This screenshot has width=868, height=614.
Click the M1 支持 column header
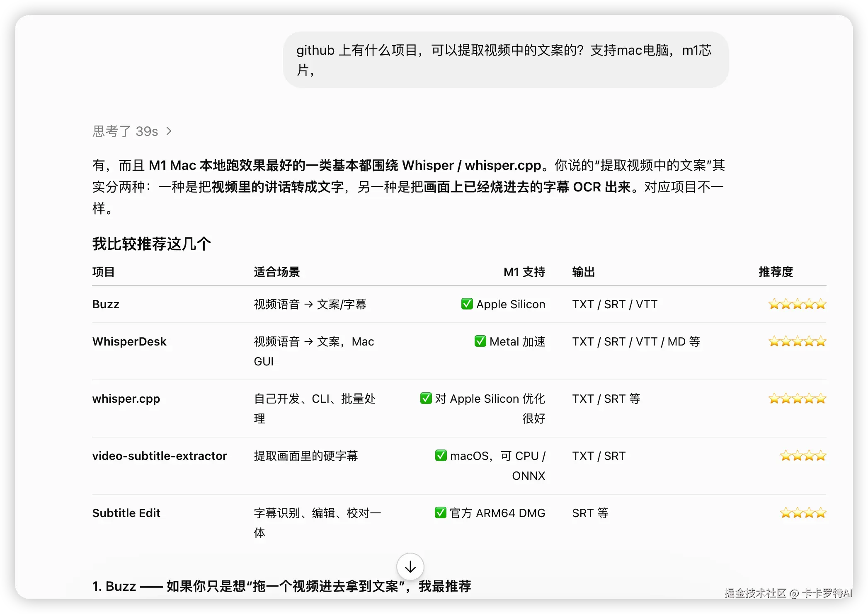pyautogui.click(x=524, y=272)
